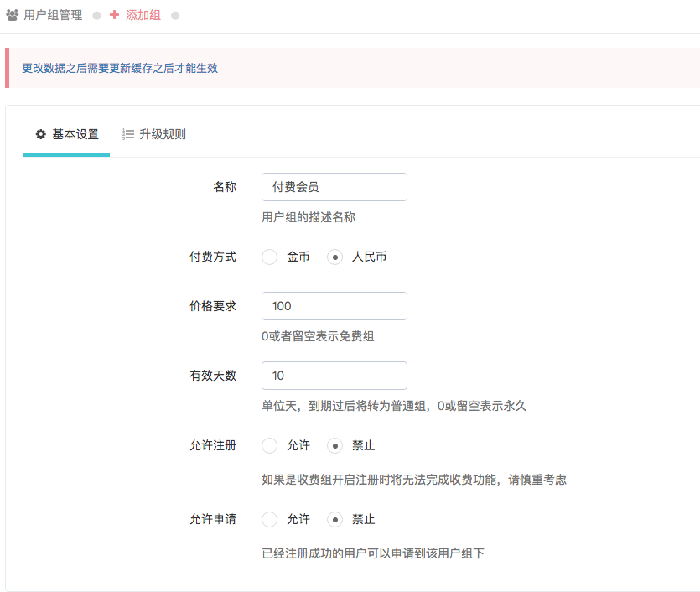This screenshot has height=592, width=700.
Task: Select 人民币 as the payment method
Action: pyautogui.click(x=334, y=257)
